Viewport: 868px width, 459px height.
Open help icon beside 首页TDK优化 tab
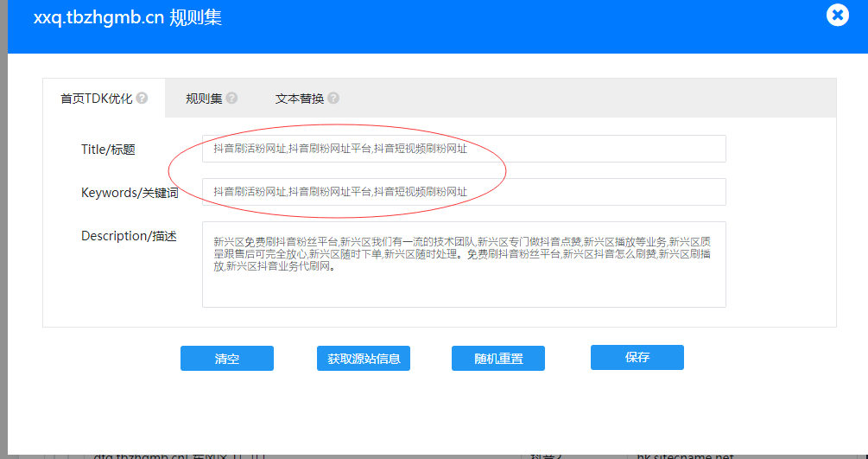pos(143,99)
